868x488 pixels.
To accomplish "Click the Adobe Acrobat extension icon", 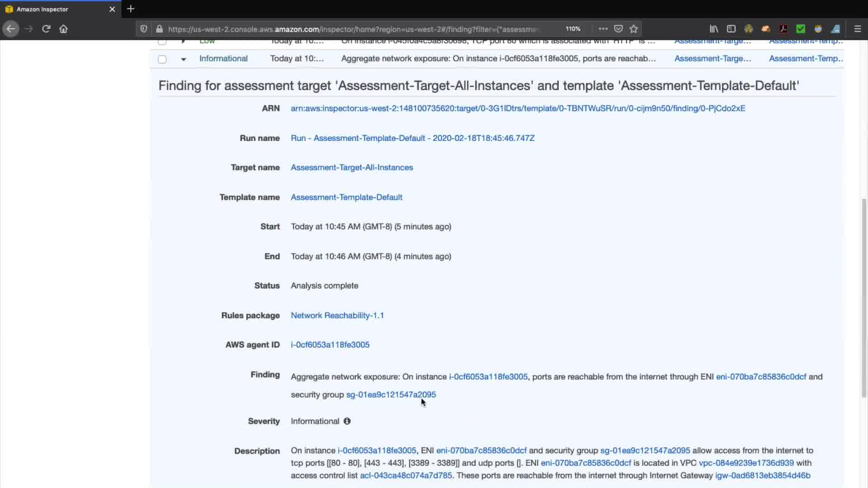I will (783, 29).
